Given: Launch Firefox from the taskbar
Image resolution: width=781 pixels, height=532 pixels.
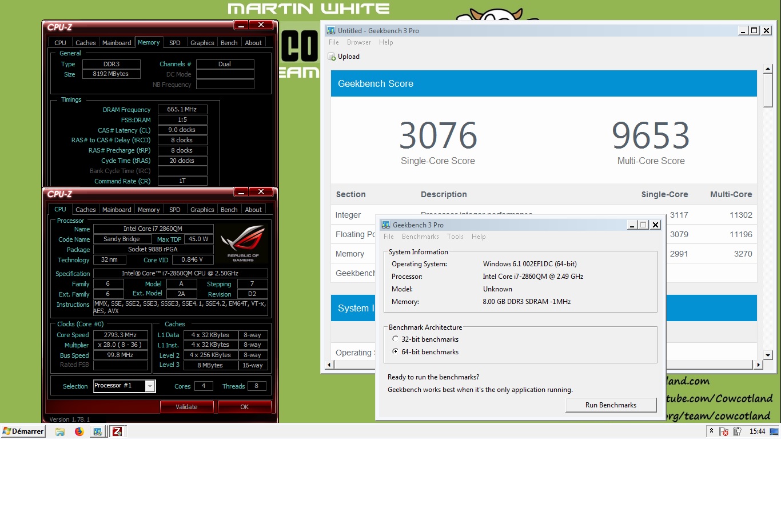Looking at the screenshot, I should (x=79, y=431).
